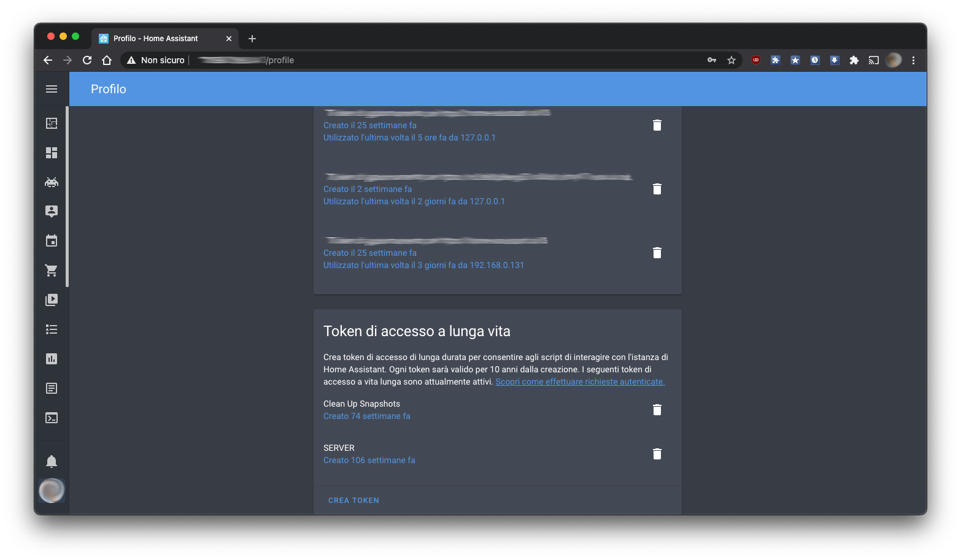Click the 'Profilo' page title
961x560 pixels.
click(x=109, y=89)
